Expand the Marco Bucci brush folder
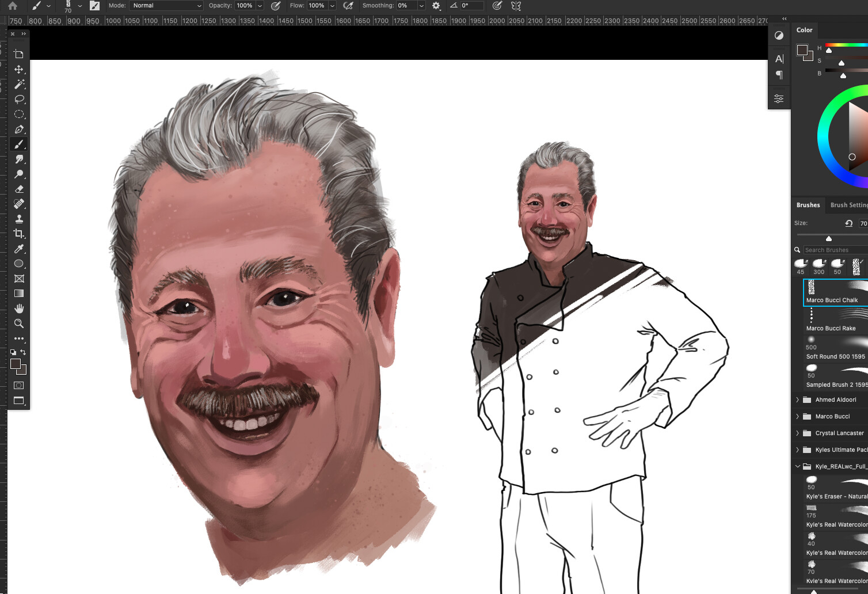 [797, 416]
